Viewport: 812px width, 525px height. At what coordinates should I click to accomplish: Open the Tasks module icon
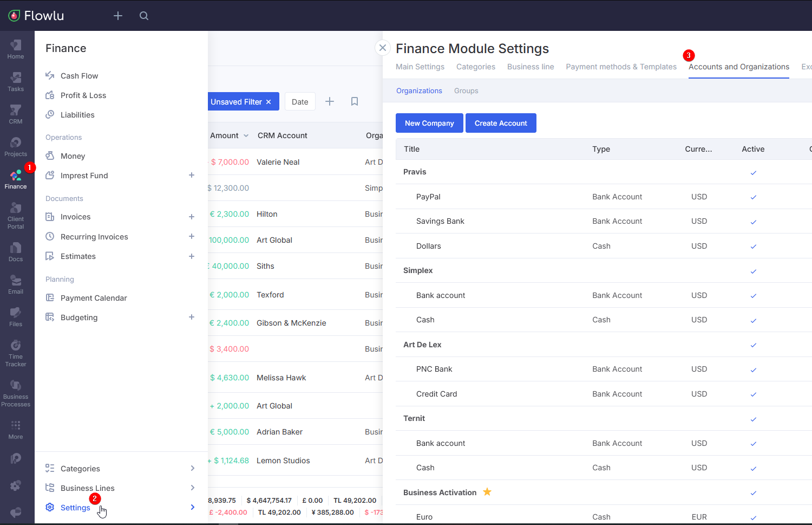tap(16, 81)
